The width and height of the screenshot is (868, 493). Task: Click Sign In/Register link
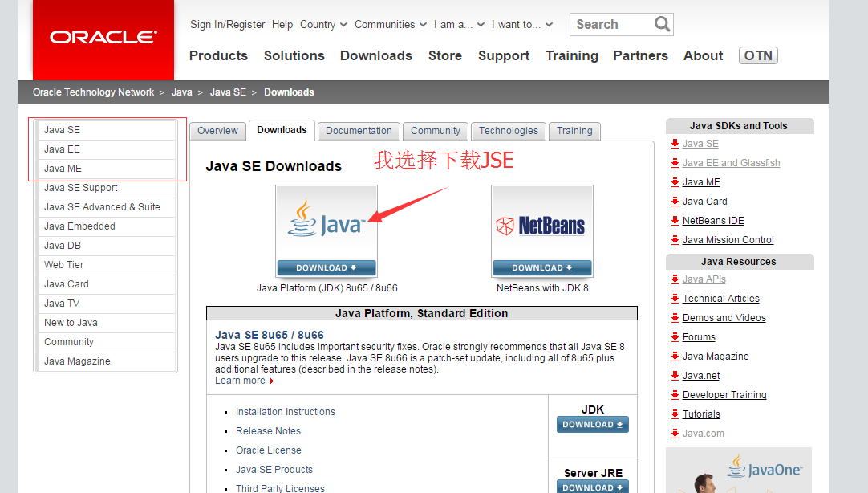click(228, 24)
